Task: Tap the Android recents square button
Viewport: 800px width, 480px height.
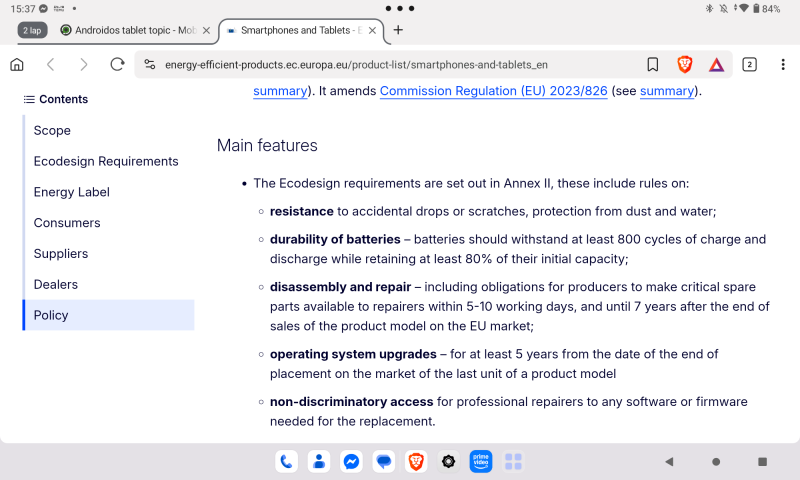Action: coord(762,462)
